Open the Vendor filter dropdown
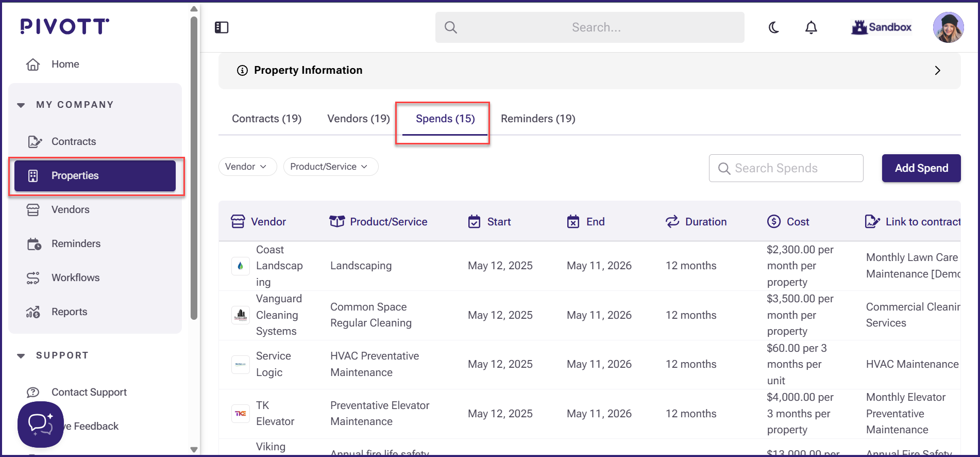 [247, 167]
